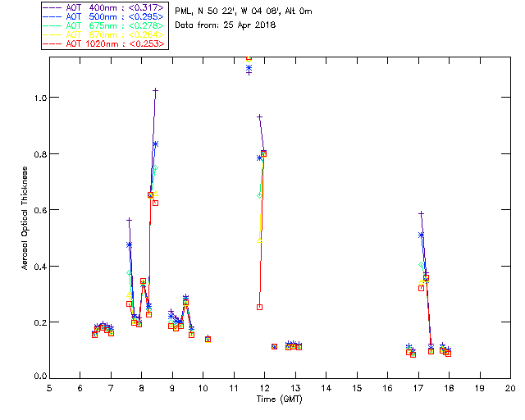Click the 'Time (GMT)' x-axis label
This screenshot has width=525, height=420.
280,398
